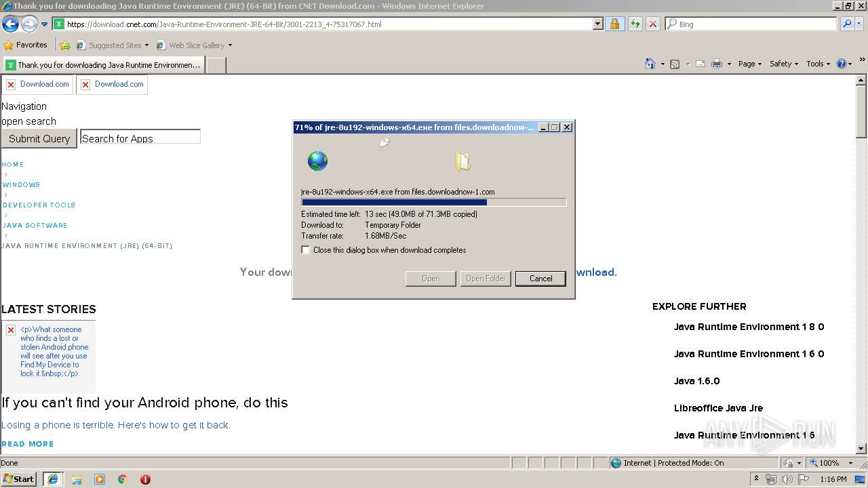View the security lock report icon

tap(614, 24)
